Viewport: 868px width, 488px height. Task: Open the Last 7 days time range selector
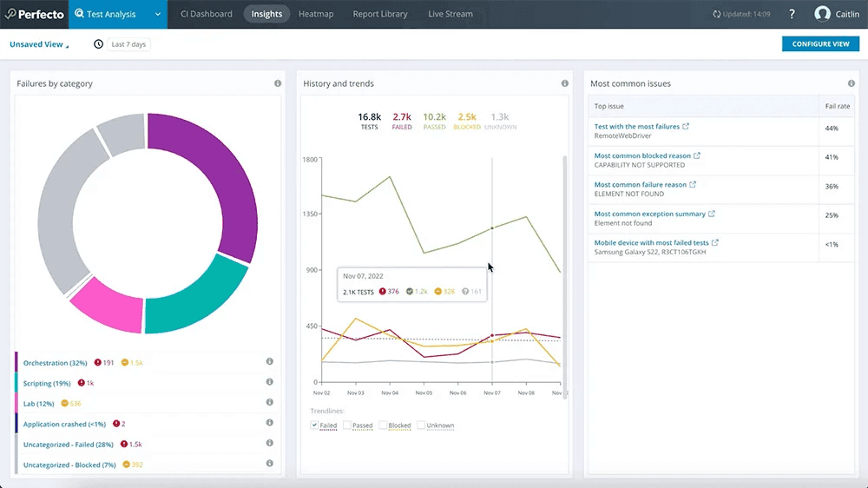point(128,44)
